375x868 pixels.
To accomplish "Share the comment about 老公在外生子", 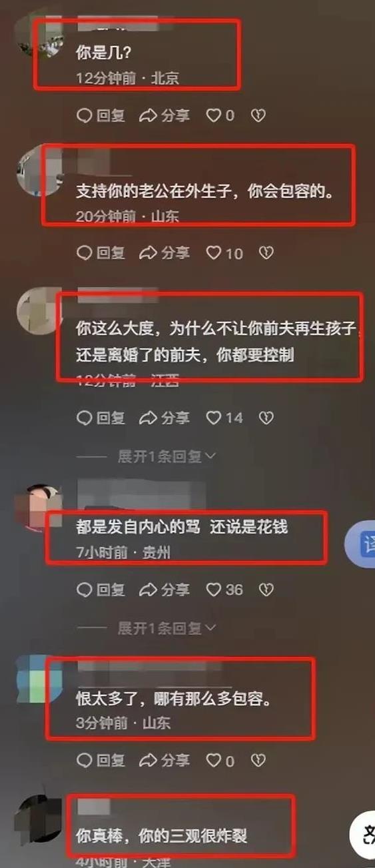I will (x=164, y=253).
